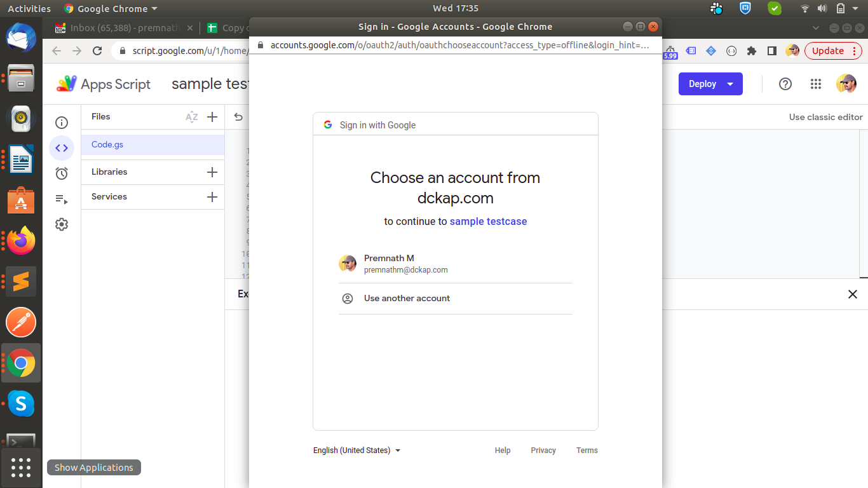The width and height of the screenshot is (868, 488).
Task: Add a library with the Libraries plus icon
Action: coord(212,172)
